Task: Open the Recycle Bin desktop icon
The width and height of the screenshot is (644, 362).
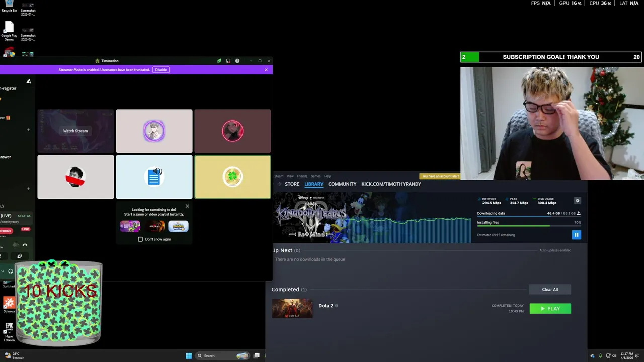Action: pyautogui.click(x=9, y=7)
